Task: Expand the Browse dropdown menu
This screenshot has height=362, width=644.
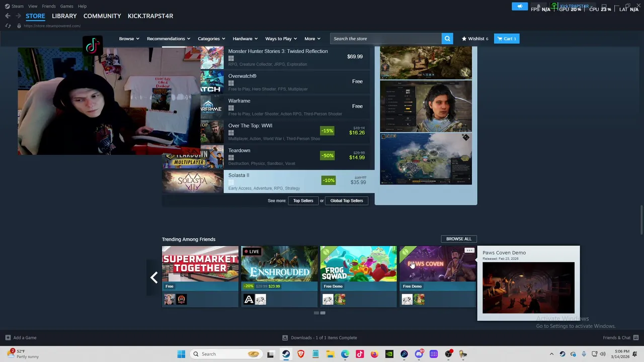Action: click(x=129, y=39)
